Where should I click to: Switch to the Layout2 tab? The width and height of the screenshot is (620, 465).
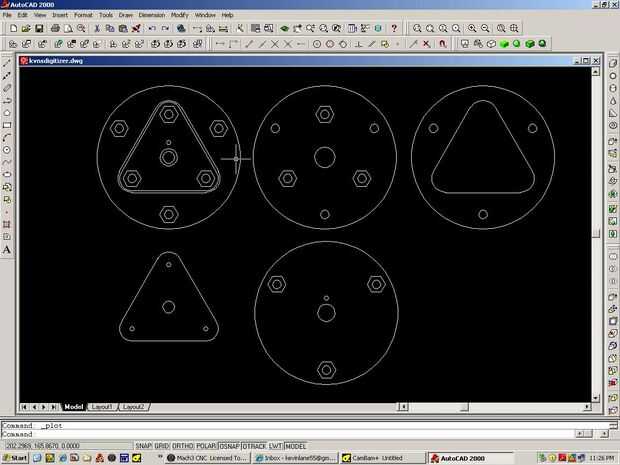click(x=134, y=407)
